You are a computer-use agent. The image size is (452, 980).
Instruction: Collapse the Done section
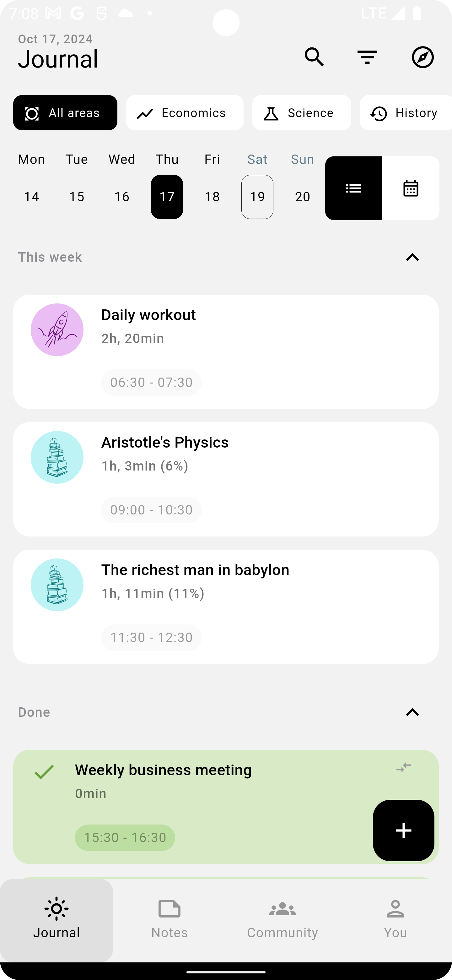click(412, 712)
